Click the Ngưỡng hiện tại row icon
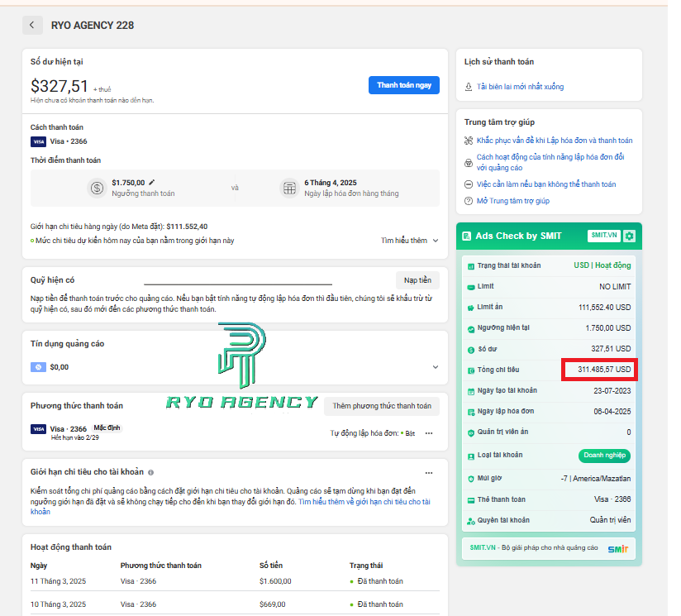 471,329
